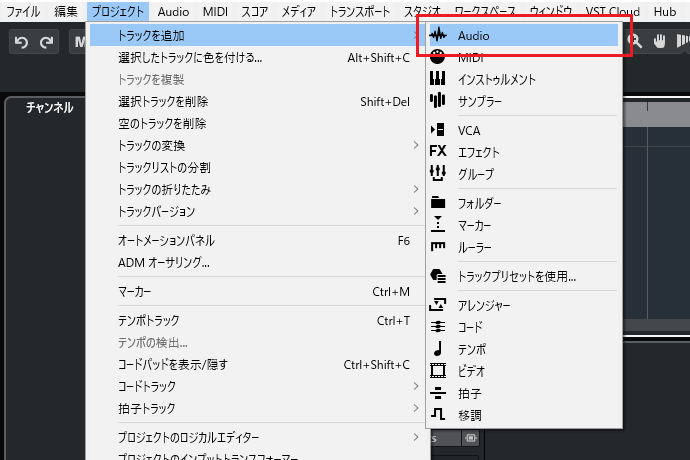Screen dimensions: 690x460
Task: Open オートメーションパネル from the menu
Action: point(256,240)
